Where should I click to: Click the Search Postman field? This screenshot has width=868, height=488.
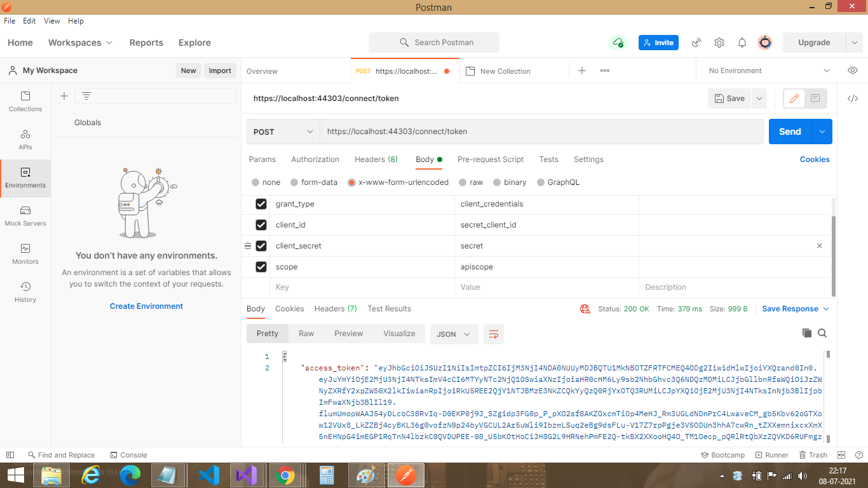pos(434,43)
